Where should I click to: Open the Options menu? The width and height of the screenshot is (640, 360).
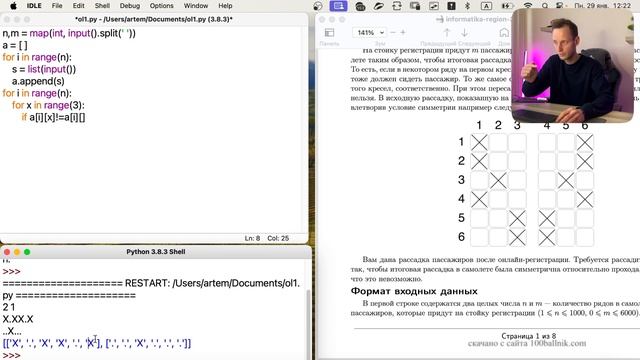pyautogui.click(x=162, y=6)
